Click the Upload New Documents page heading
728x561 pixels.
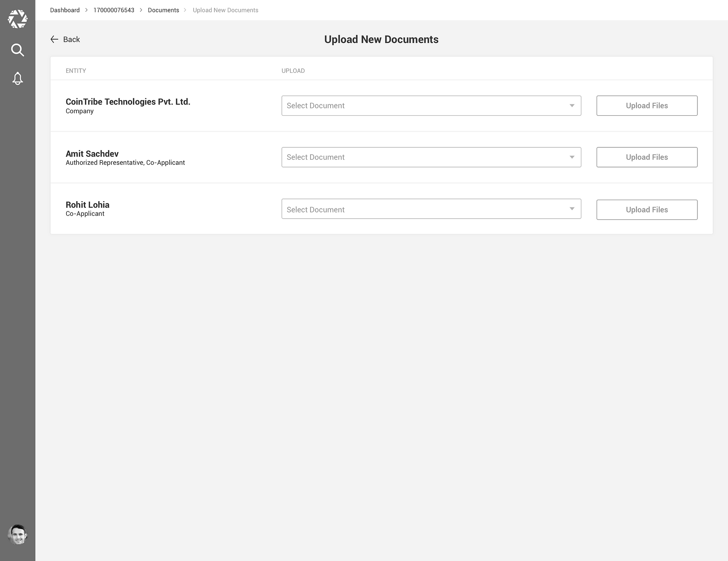point(381,39)
